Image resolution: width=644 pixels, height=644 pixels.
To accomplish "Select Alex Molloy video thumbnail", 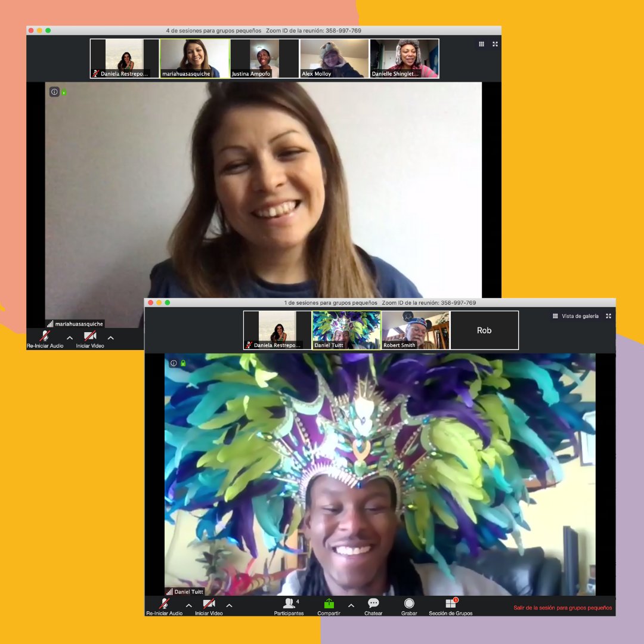I will (335, 58).
